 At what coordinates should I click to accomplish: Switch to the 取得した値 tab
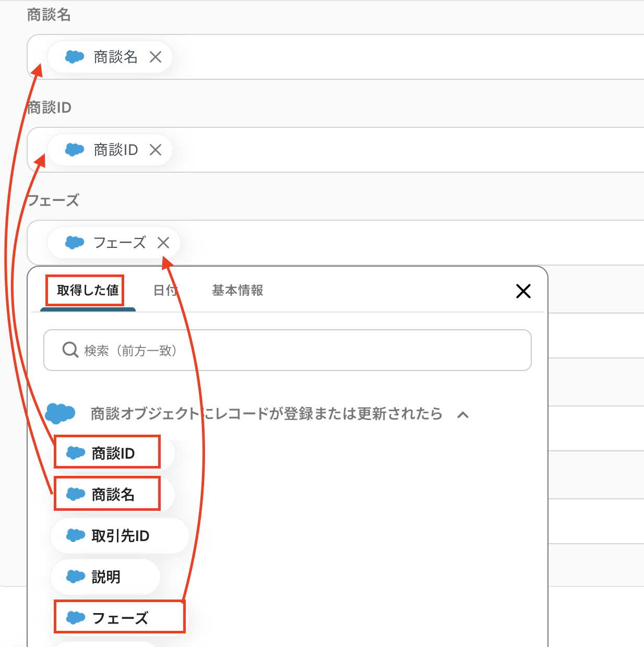(88, 291)
